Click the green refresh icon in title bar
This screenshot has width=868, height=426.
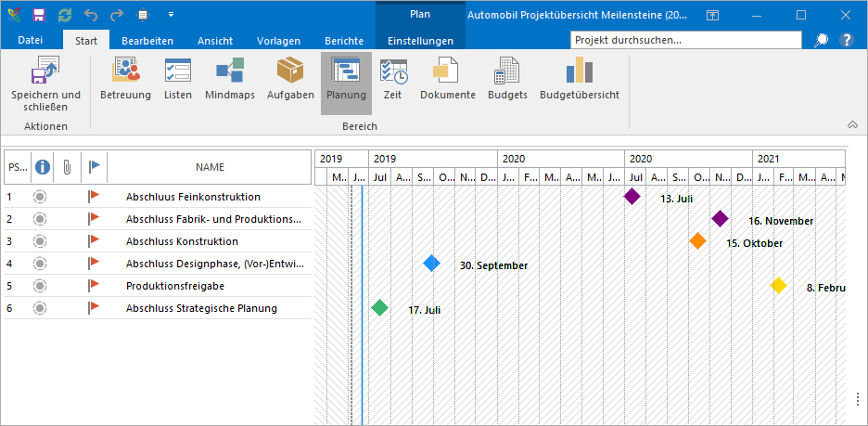65,15
